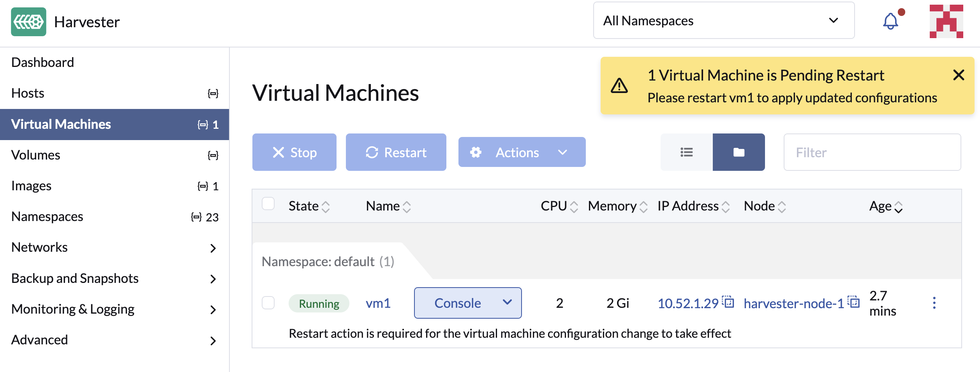The height and width of the screenshot is (372, 980).
Task: Open the Actions dropdown menu
Action: [522, 152]
